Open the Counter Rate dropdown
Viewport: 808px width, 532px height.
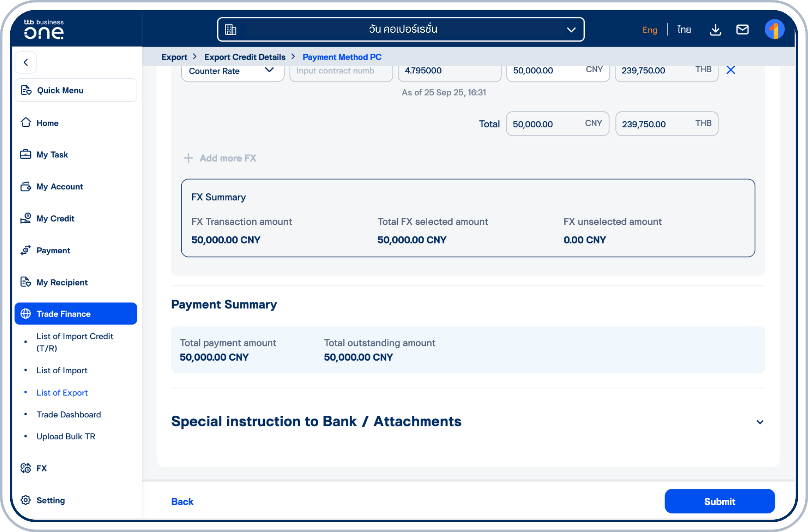pos(232,71)
